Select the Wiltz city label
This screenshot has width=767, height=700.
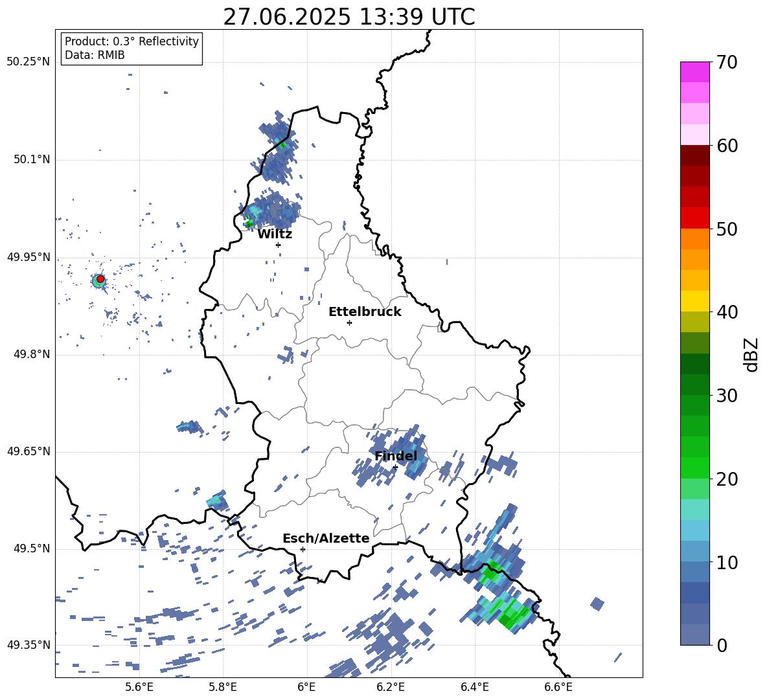(275, 234)
